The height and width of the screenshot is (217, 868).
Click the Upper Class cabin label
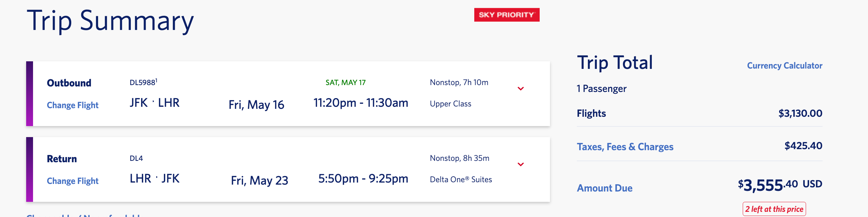tap(451, 104)
